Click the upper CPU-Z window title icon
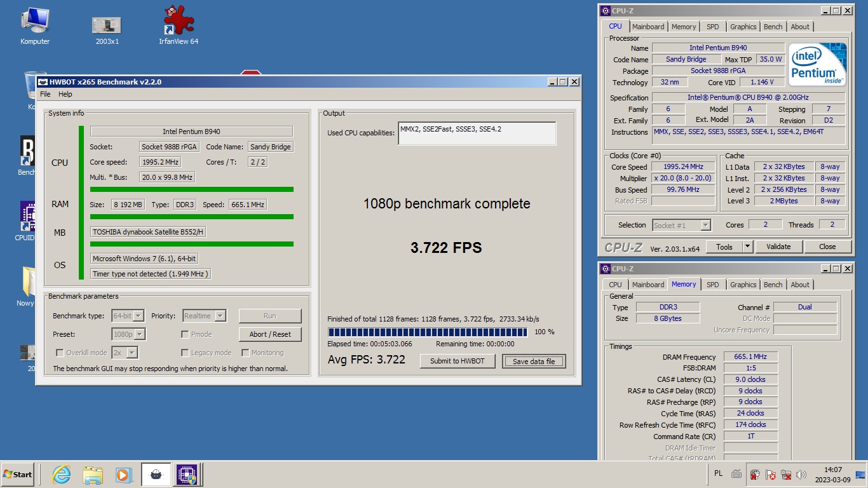The width and height of the screenshot is (868, 488). [605, 11]
